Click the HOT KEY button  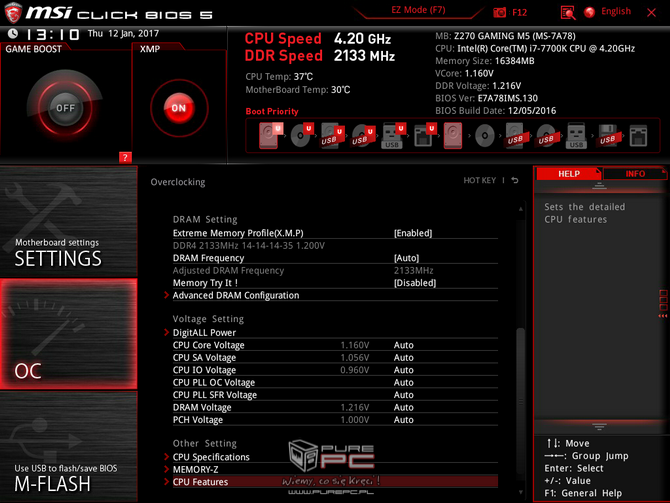[x=479, y=180]
